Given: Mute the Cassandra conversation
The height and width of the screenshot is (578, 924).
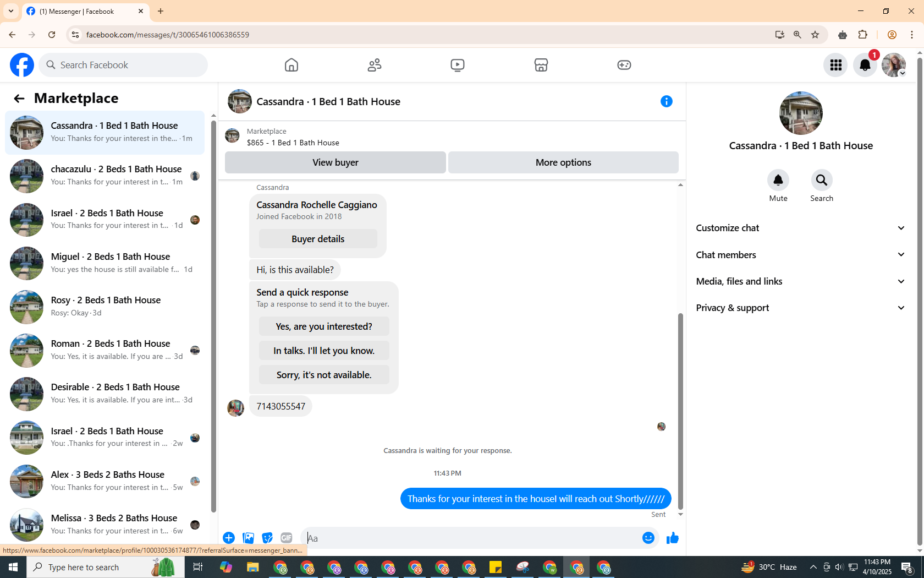Looking at the screenshot, I should [778, 180].
